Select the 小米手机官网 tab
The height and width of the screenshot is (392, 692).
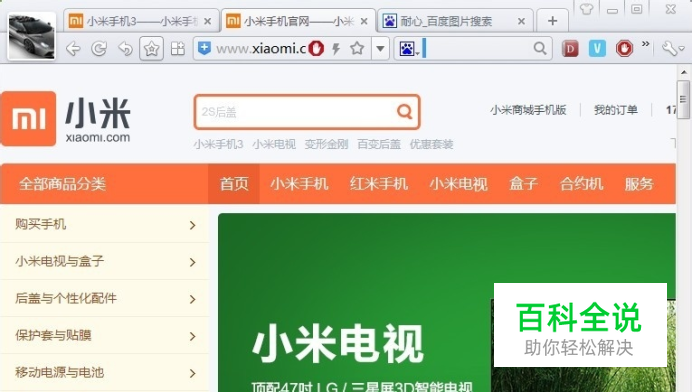pyautogui.click(x=298, y=21)
